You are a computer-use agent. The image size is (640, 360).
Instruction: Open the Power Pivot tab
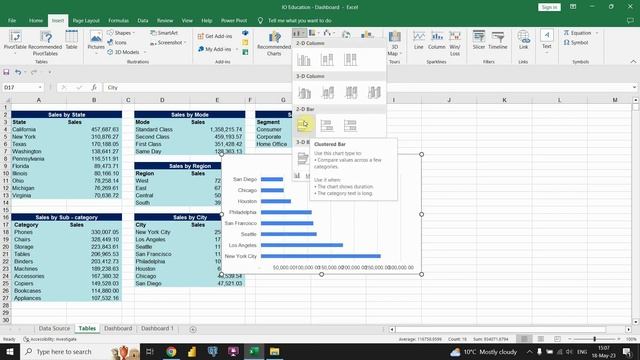pyautogui.click(x=234, y=20)
